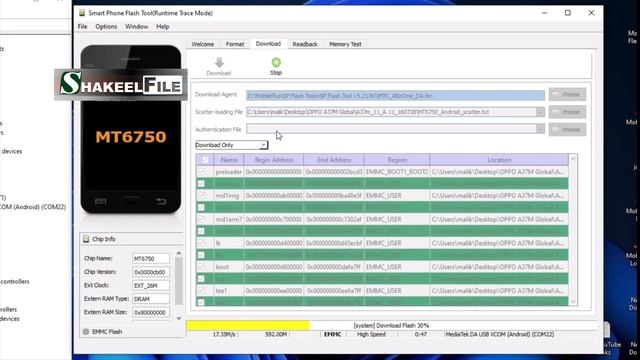Click the Chip Info scroll-up arrow
Viewport: 640px width, 360px height.
179,253
